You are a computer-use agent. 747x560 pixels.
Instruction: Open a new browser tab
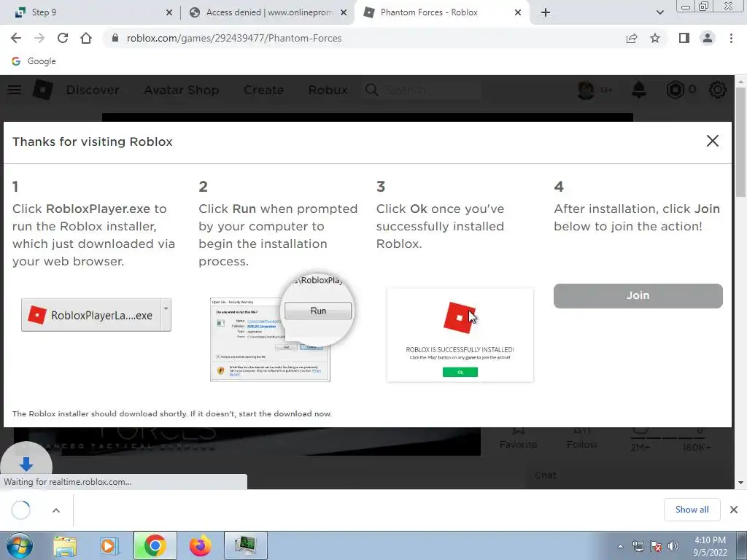[546, 12]
